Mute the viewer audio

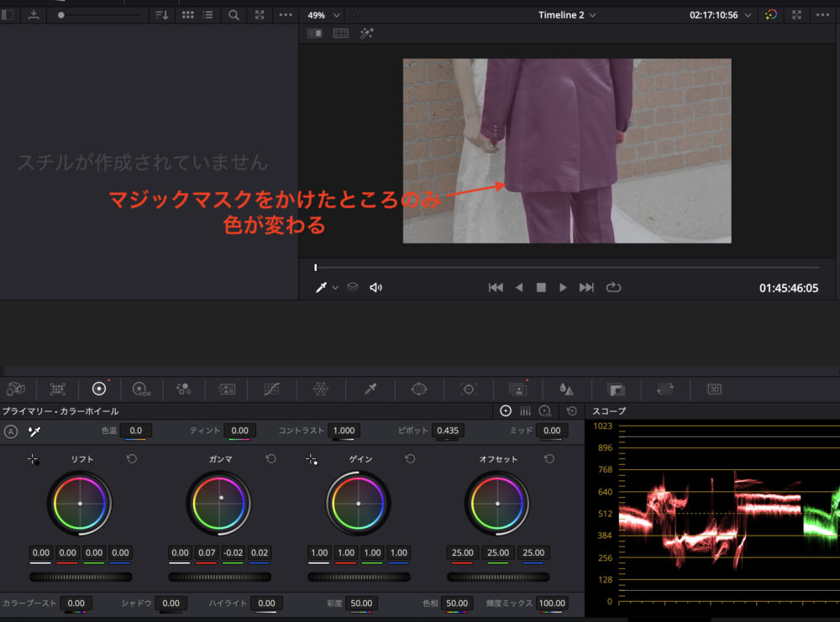click(x=375, y=287)
